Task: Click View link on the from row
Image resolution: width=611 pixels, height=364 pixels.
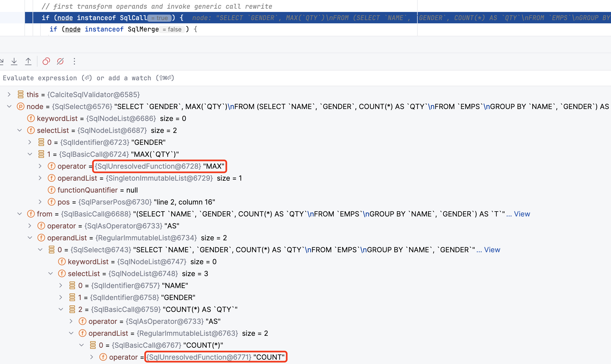Action: point(522,214)
